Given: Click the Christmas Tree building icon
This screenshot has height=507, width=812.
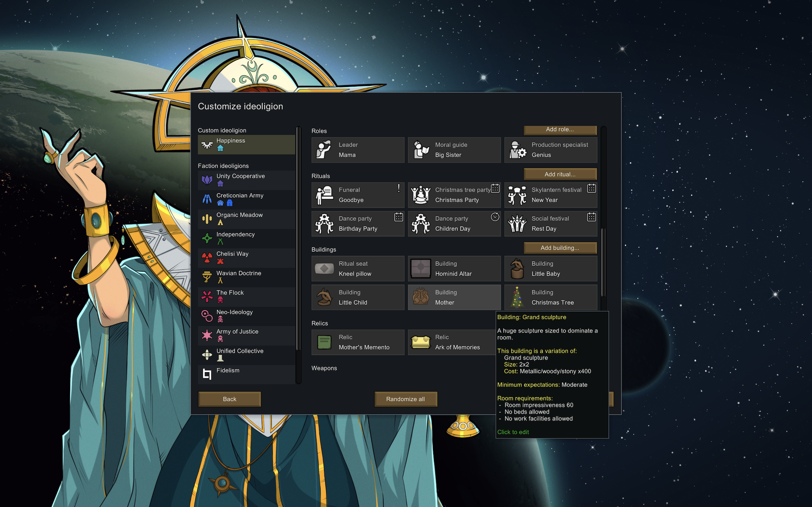Looking at the screenshot, I should pos(517,297).
